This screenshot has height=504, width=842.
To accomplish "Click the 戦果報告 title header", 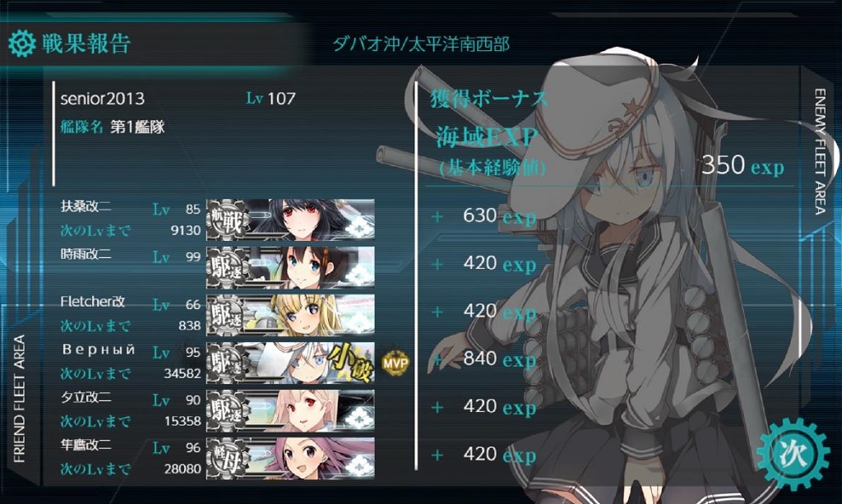I will pyautogui.click(x=86, y=44).
